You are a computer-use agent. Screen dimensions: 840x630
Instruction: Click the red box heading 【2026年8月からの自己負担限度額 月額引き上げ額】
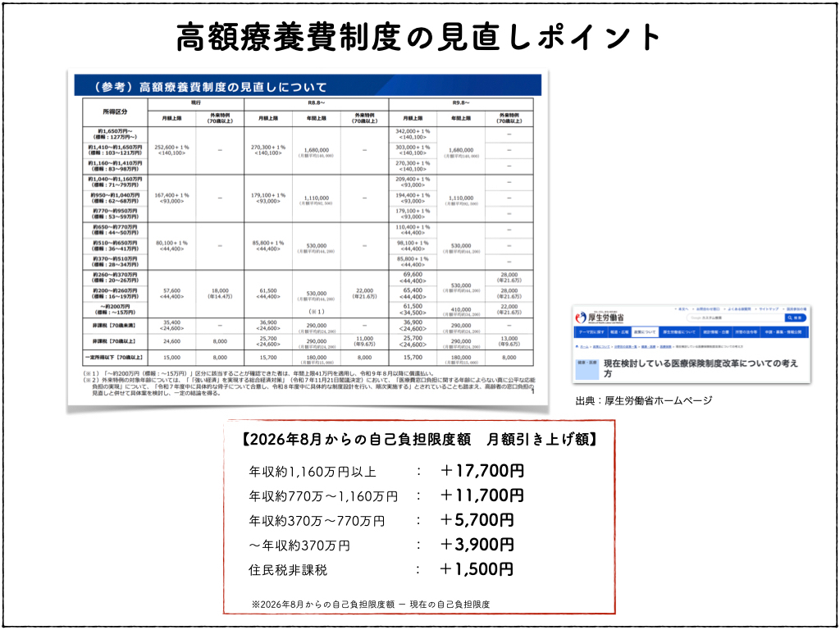click(419, 440)
